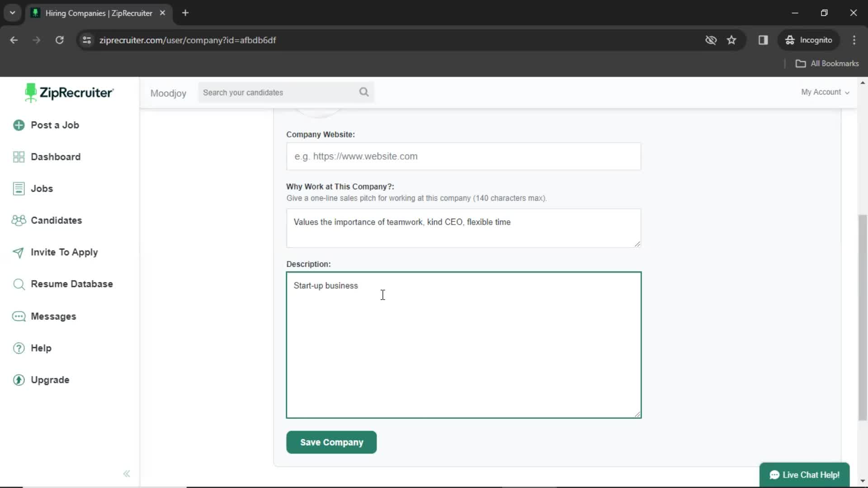
Task: Open My Account dropdown menu
Action: [825, 92]
